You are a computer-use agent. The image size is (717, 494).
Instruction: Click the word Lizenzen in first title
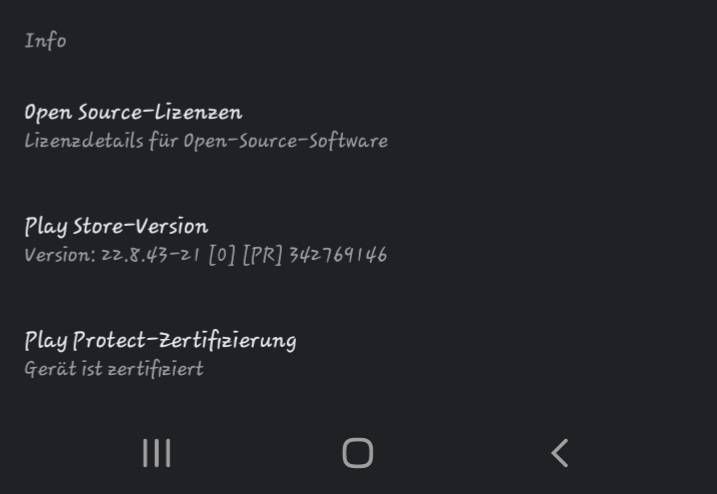click(198, 112)
